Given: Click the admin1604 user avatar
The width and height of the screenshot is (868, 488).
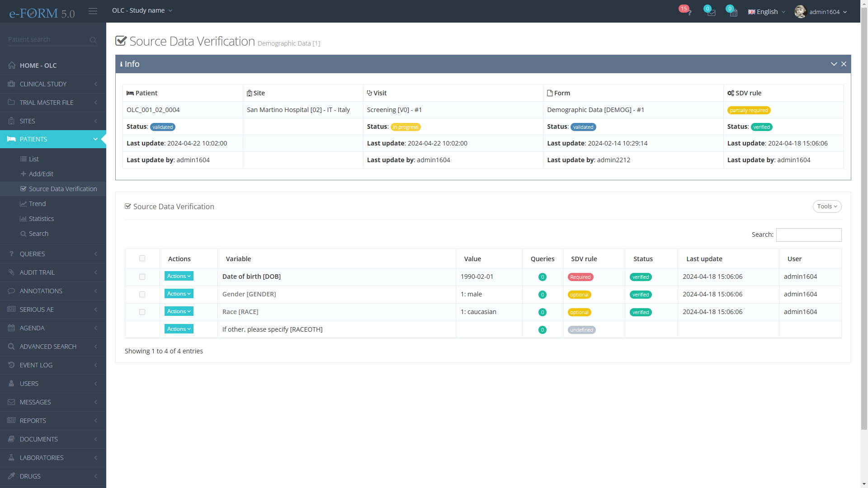Looking at the screenshot, I should [800, 12].
